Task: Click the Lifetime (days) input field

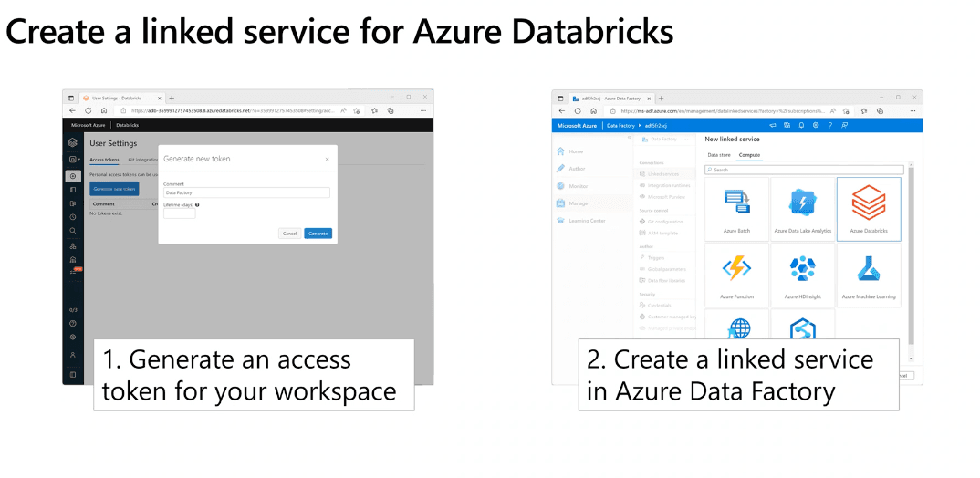Action: (179, 214)
